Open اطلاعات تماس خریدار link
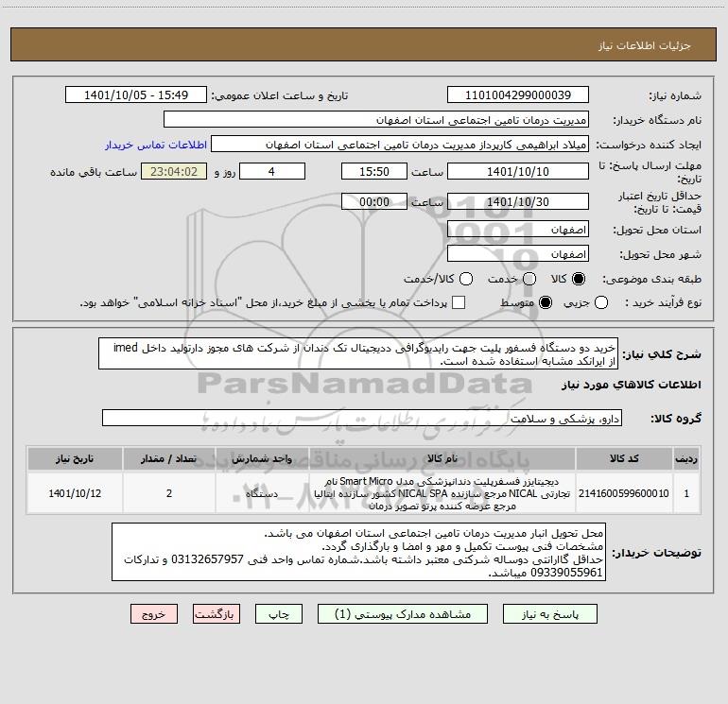This screenshot has width=728, height=704. tap(156, 145)
